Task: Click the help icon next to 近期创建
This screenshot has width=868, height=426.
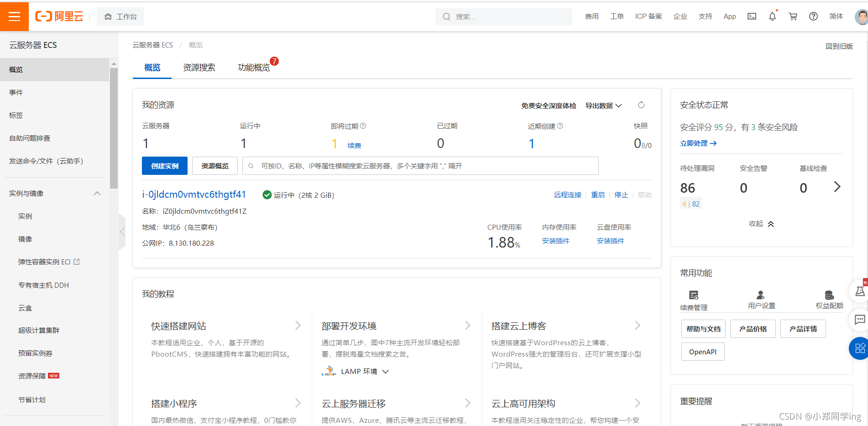Action: [560, 126]
